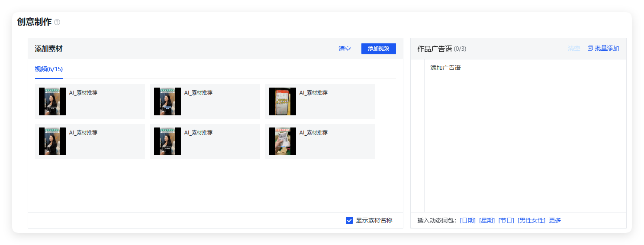Insert the [节日] dynamic word pack
Image resolution: width=644 pixels, height=245 pixels.
506,220
